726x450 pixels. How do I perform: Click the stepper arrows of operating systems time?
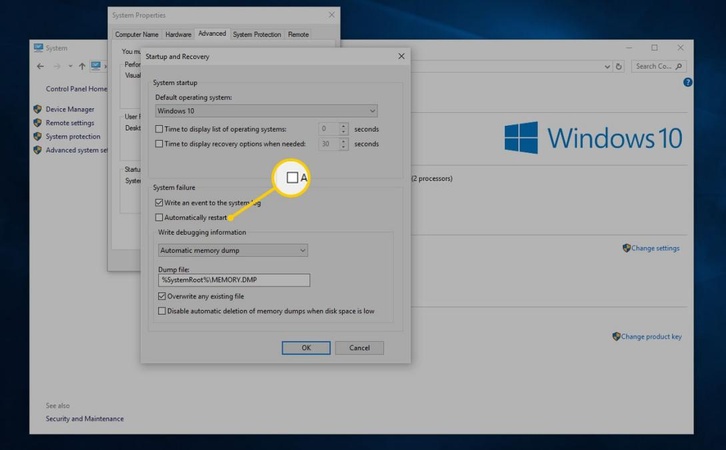point(344,129)
